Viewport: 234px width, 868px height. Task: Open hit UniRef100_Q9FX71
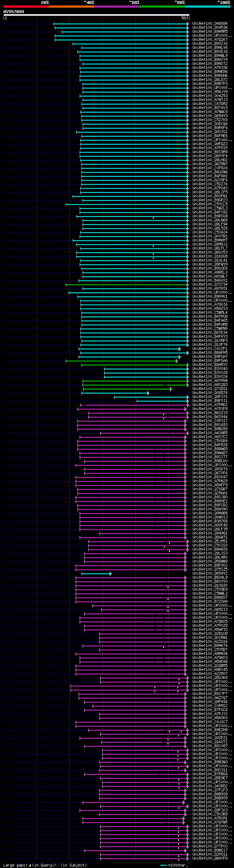point(210,397)
